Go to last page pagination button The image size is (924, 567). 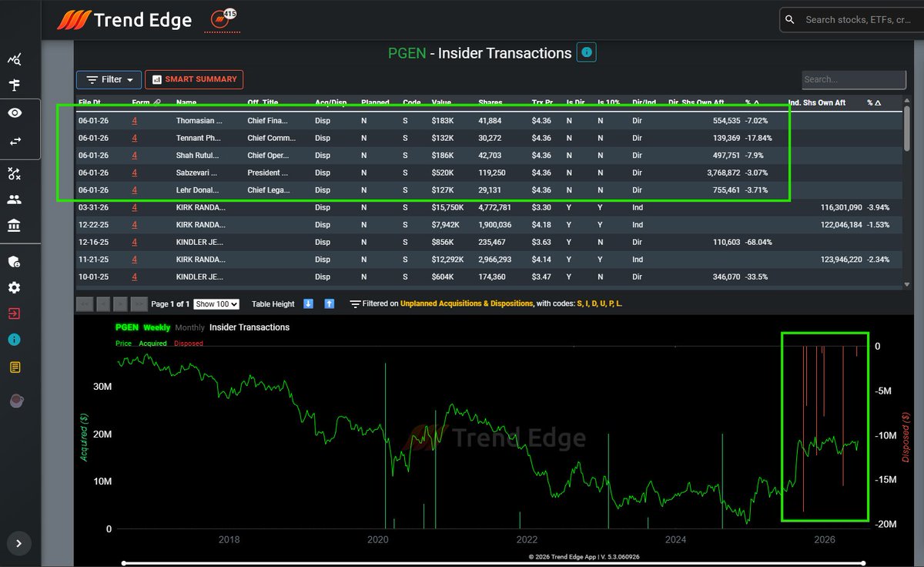pyautogui.click(x=139, y=304)
